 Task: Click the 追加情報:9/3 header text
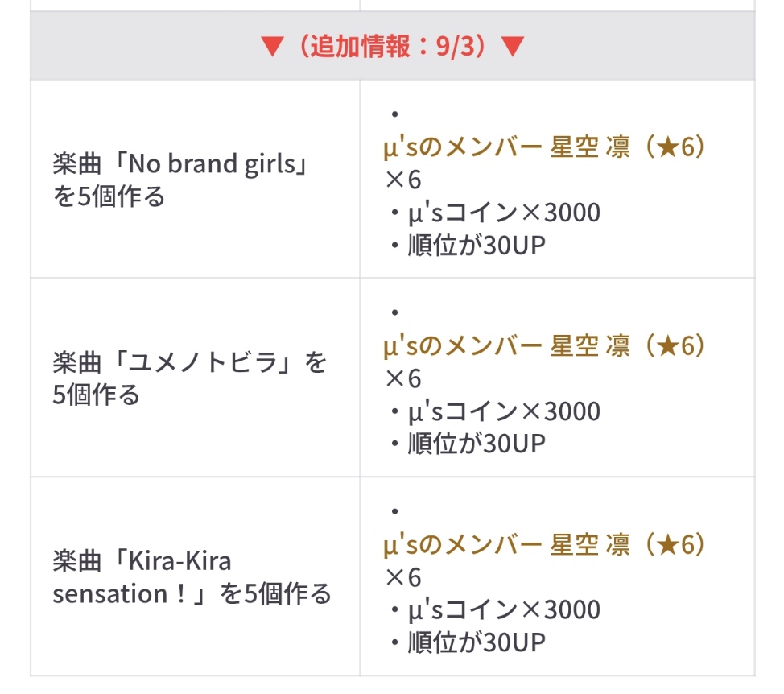coord(393,46)
